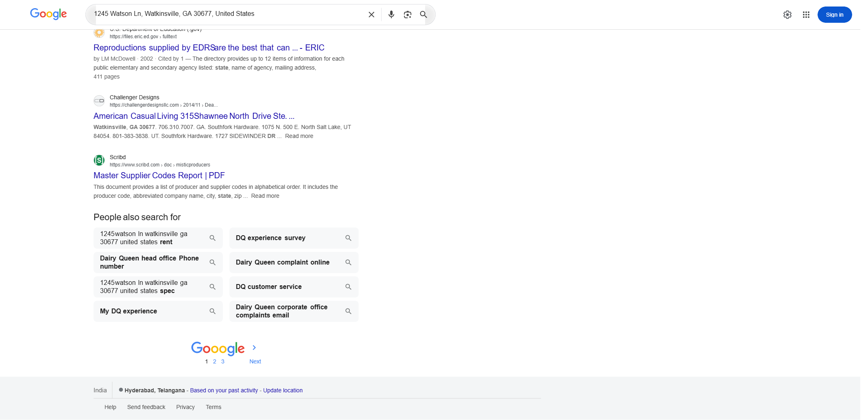868x420 pixels.
Task: Open the ERIC Reproductions result link
Action: [x=209, y=48]
